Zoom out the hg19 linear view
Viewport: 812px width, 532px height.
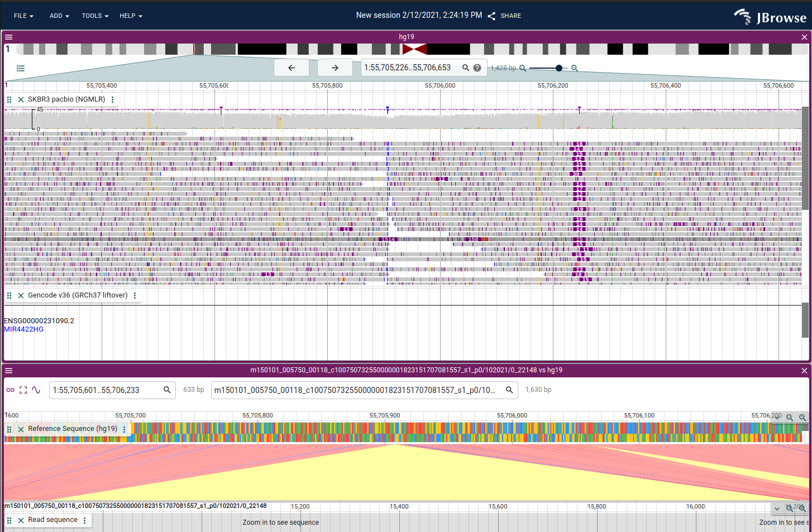(x=523, y=68)
